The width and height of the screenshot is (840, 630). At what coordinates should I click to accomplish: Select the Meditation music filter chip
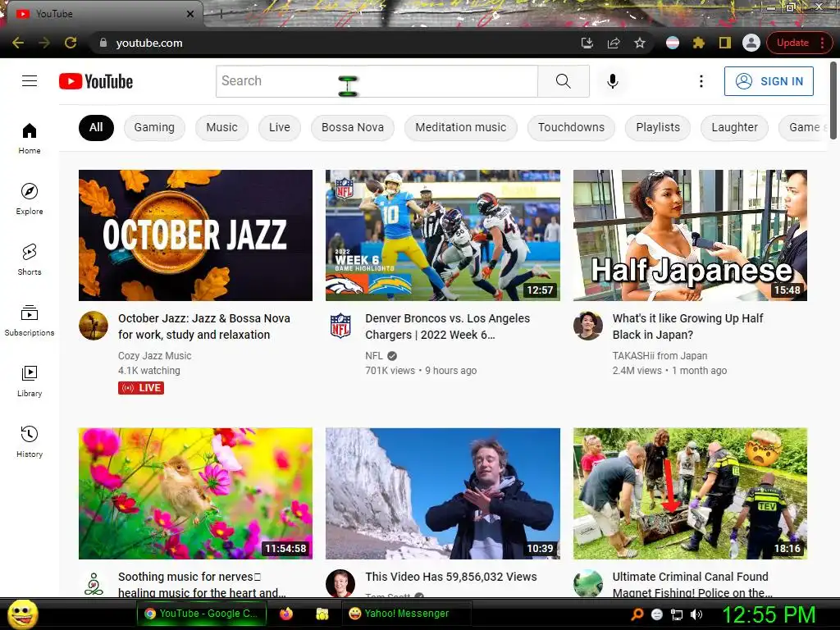pos(461,127)
